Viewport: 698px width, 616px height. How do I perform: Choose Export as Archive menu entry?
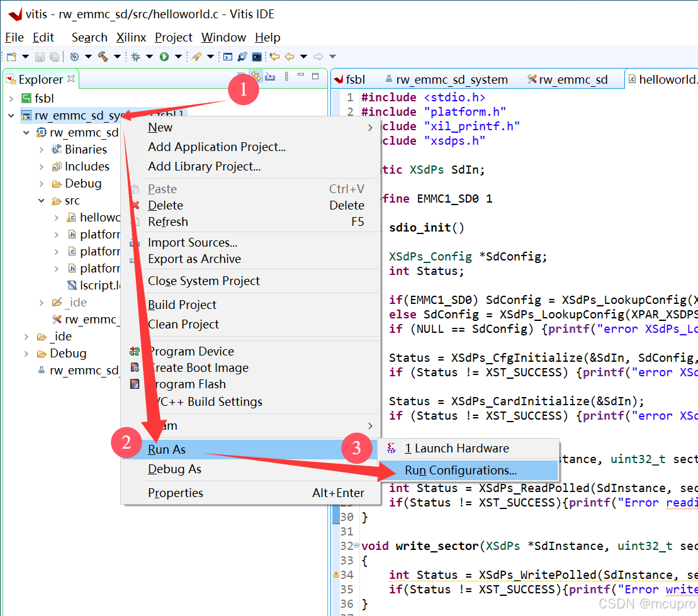[250, 259]
